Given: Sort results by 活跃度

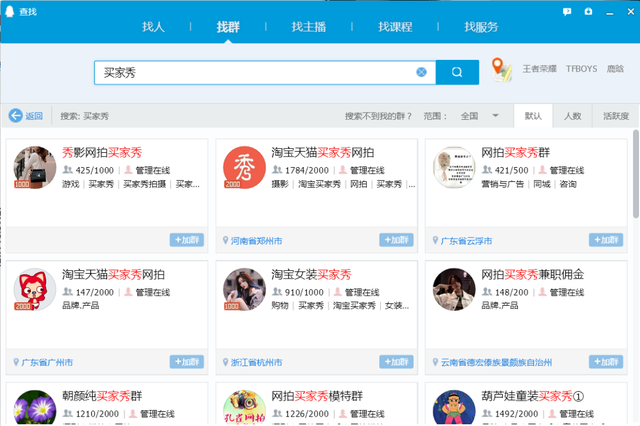Looking at the screenshot, I should coord(616,116).
